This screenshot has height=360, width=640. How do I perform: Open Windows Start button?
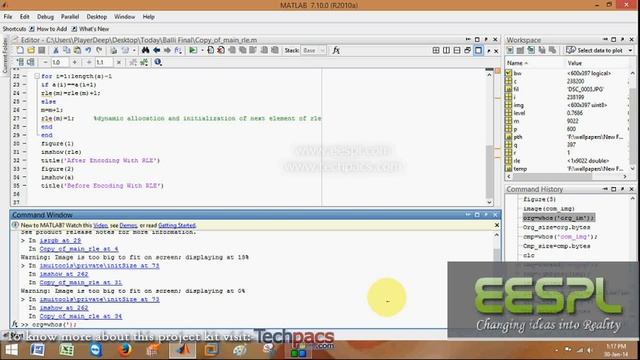(11, 350)
